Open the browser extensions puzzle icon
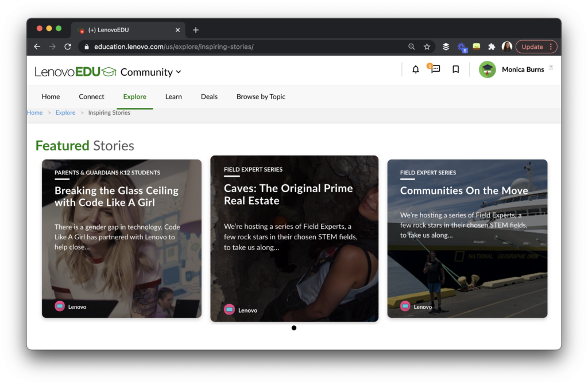588x385 pixels. (492, 46)
